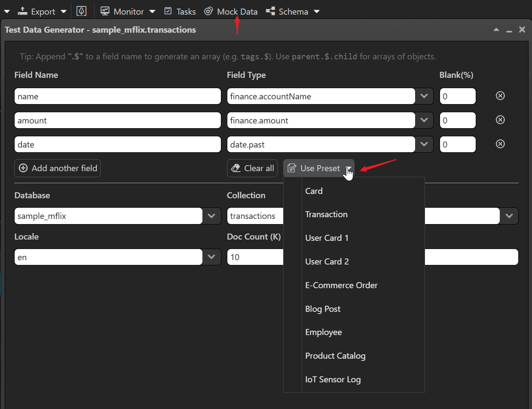Edit the 'amount' field name input
This screenshot has width=532, height=409.
tap(118, 120)
